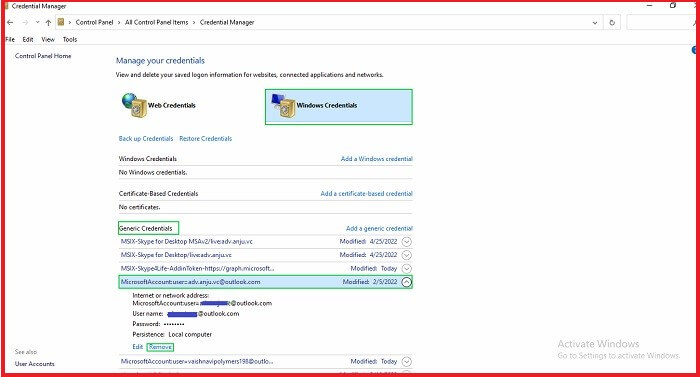Screen dimensions: 700x377
Task: Open the Tools menu
Action: coord(70,39)
